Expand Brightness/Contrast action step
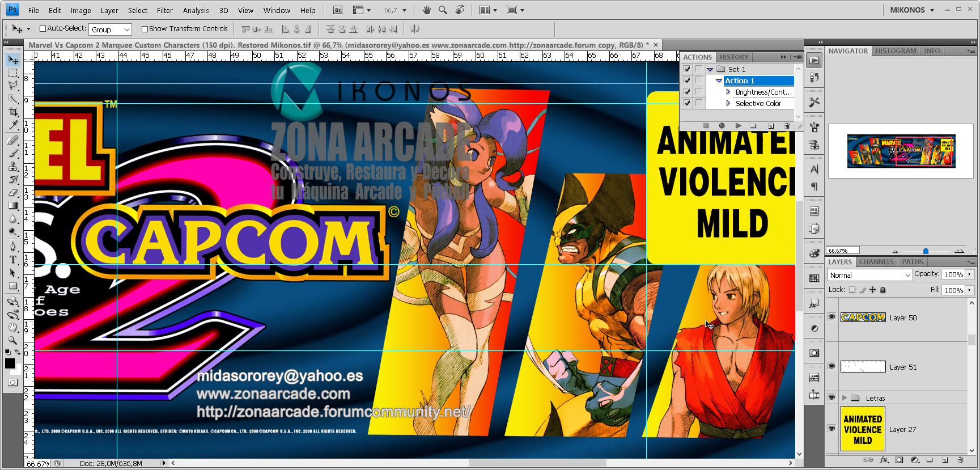Image resolution: width=980 pixels, height=470 pixels. coord(728,92)
